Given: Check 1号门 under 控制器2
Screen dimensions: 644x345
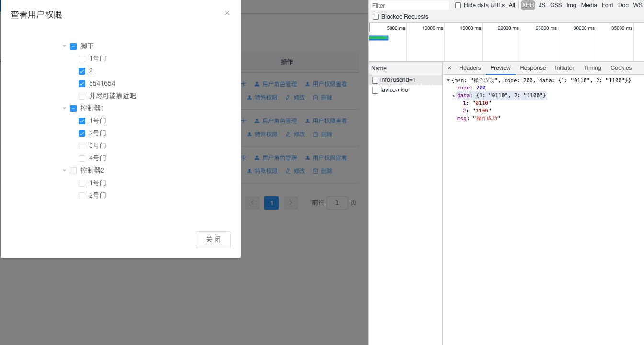Looking at the screenshot, I should click(x=82, y=183).
